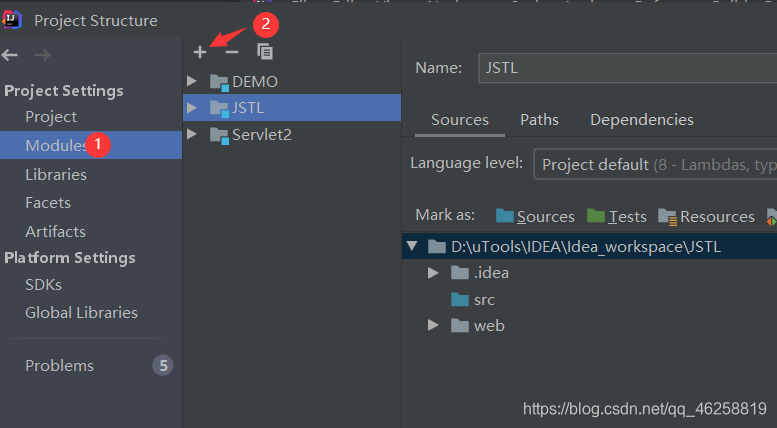
Task: Select Modules in Project Settings
Action: [91, 145]
